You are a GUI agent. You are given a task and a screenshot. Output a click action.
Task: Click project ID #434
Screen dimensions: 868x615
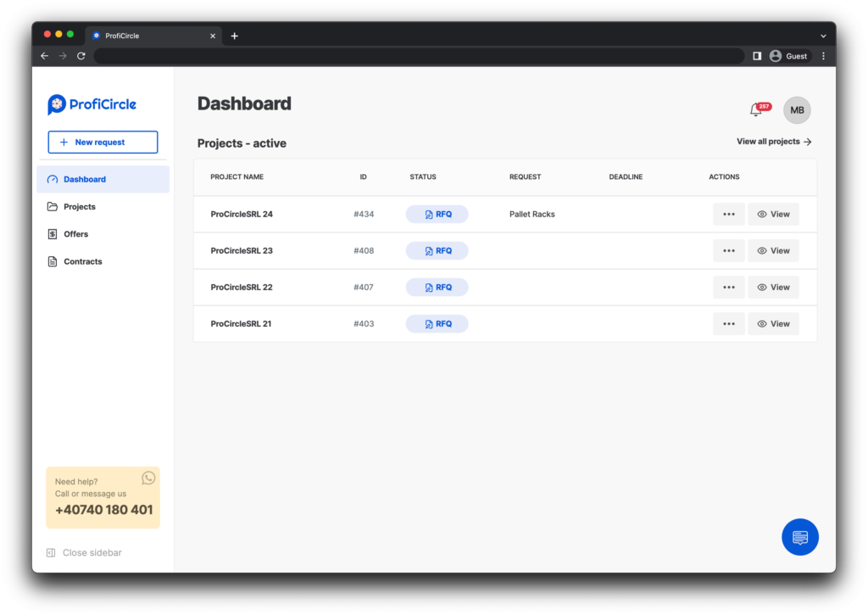tap(364, 215)
